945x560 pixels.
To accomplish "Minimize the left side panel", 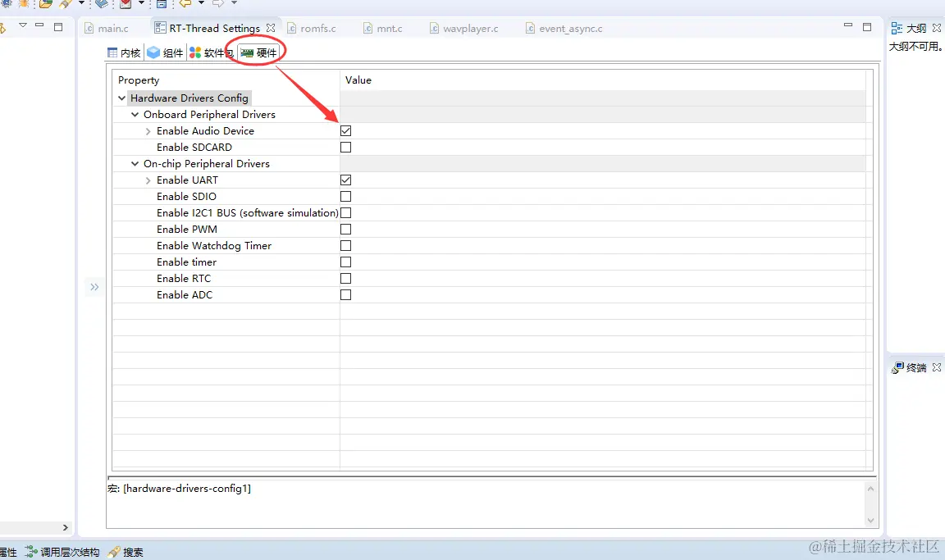I will click(x=39, y=25).
